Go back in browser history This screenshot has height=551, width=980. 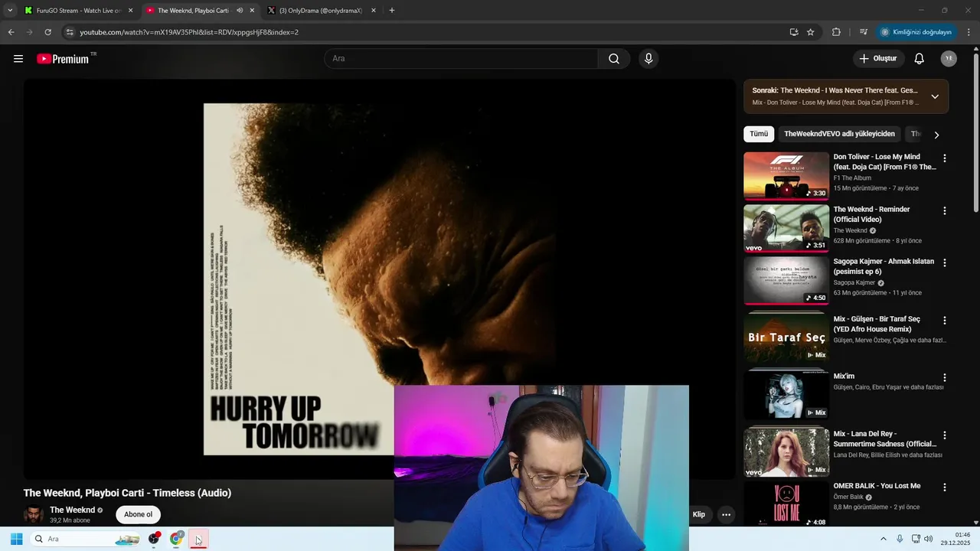point(11,32)
